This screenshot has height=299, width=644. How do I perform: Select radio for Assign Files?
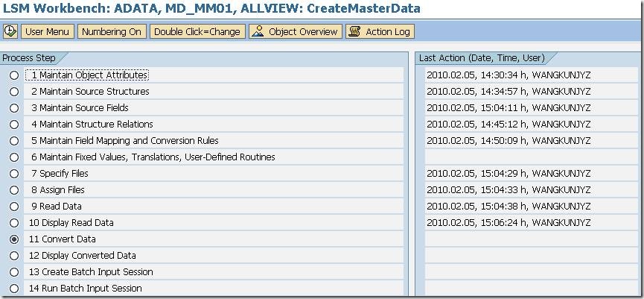click(14, 190)
